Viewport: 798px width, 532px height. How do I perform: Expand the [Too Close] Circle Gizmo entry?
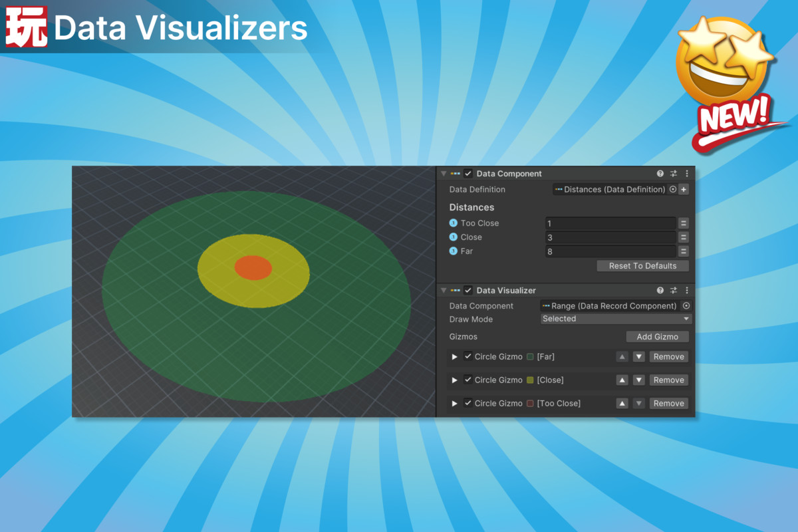(455, 404)
